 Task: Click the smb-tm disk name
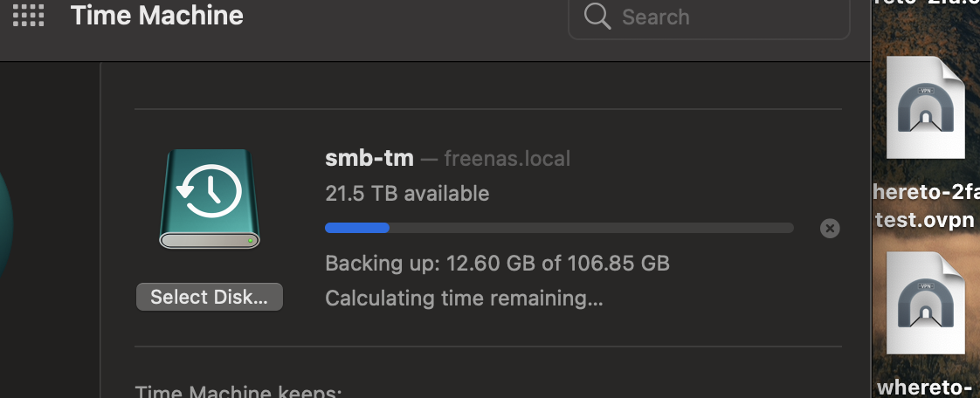[369, 158]
